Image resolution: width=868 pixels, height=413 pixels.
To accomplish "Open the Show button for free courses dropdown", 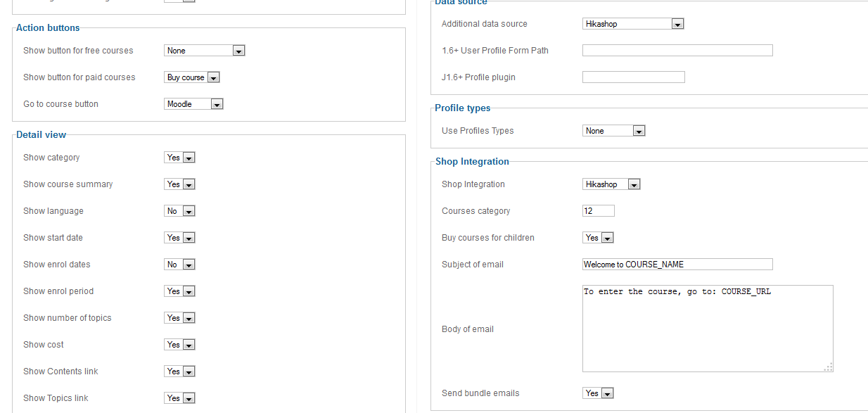I will pos(204,51).
